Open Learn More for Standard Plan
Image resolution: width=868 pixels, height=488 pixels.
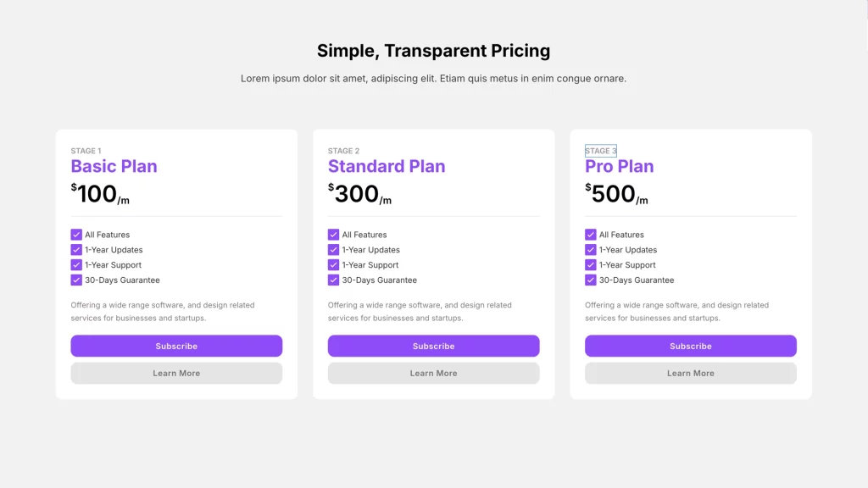pyautogui.click(x=433, y=373)
